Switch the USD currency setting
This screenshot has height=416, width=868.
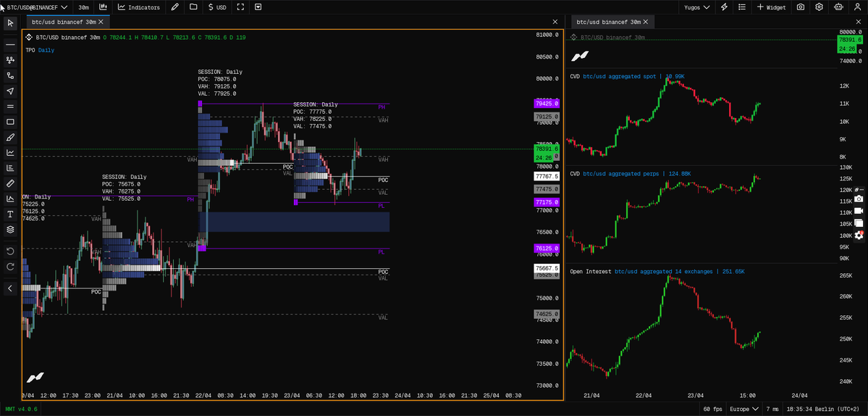pyautogui.click(x=218, y=7)
